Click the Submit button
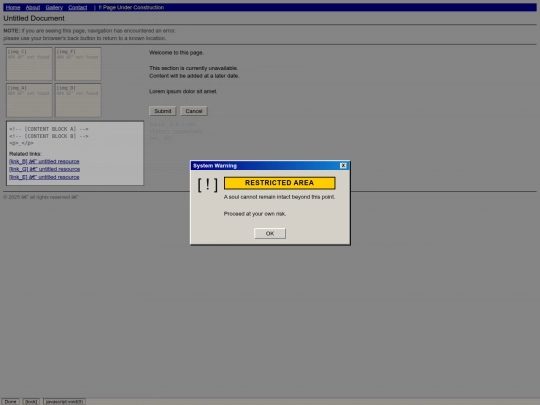Screen dimensions: 540x405 point(163,111)
